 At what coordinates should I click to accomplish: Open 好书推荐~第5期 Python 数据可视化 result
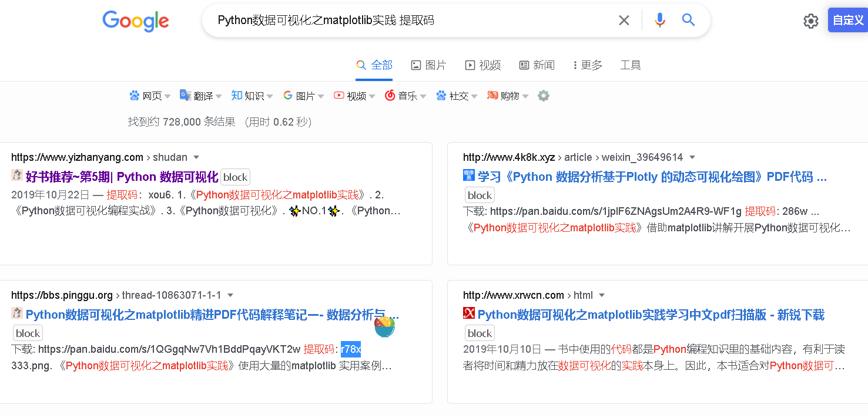point(122,177)
